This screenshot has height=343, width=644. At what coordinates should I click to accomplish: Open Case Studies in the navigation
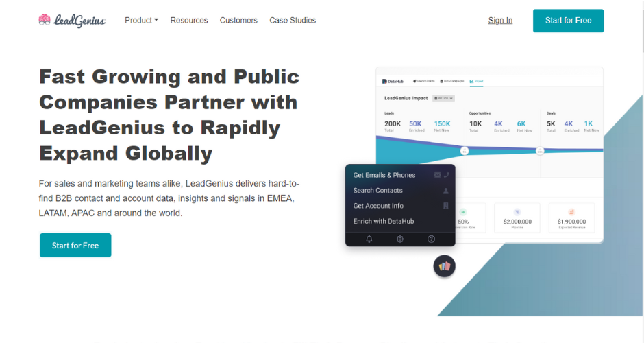pos(293,20)
